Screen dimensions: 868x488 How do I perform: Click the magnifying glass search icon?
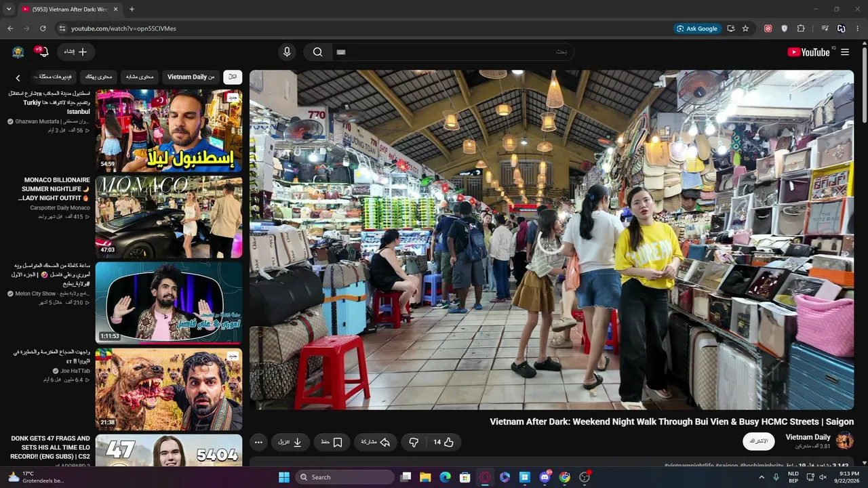317,52
